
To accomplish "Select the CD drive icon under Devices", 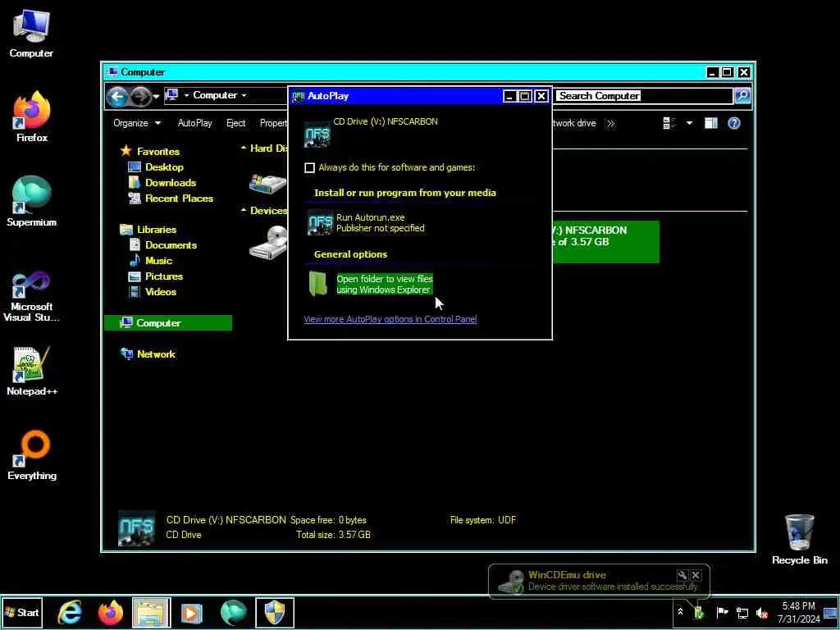I will pyautogui.click(x=267, y=242).
